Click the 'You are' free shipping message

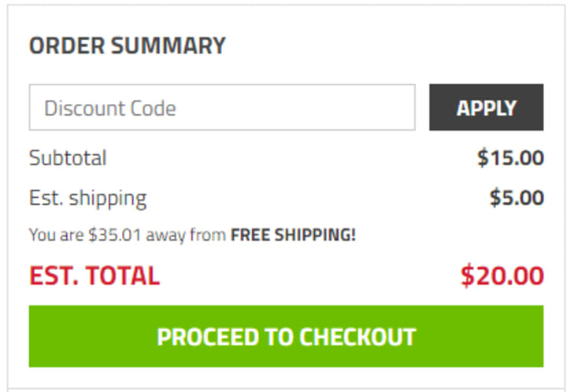pos(192,235)
